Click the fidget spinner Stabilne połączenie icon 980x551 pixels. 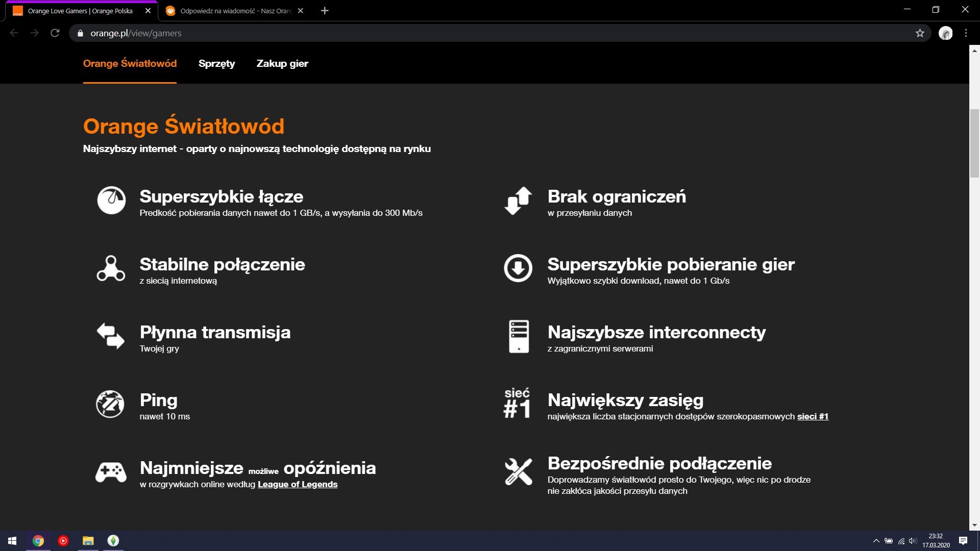(111, 268)
